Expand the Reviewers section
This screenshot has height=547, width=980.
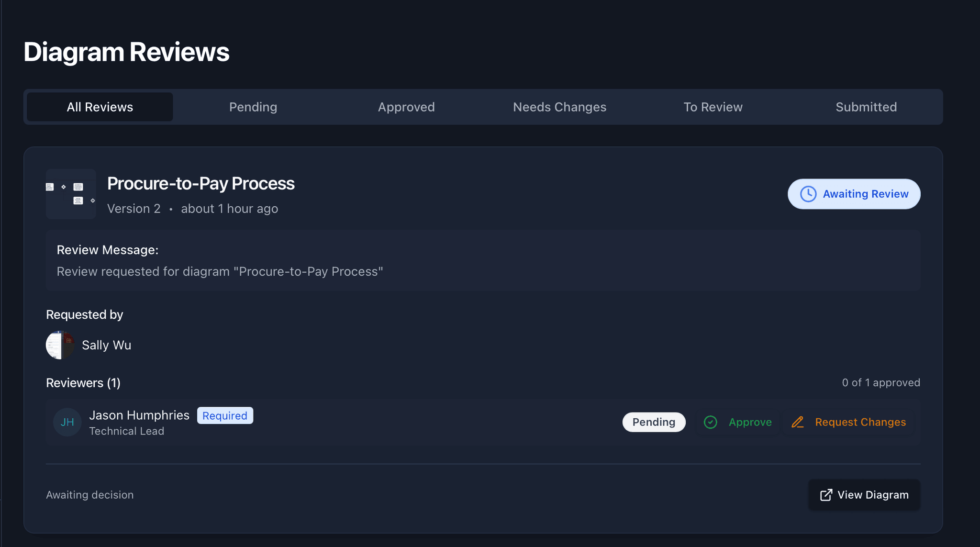[83, 382]
